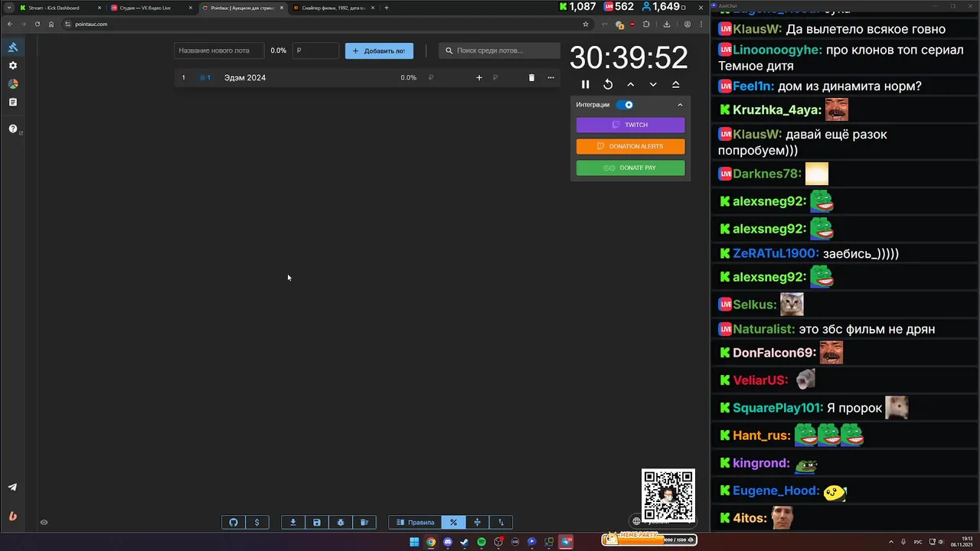The width and height of the screenshot is (980, 551).
Task: Open the history clipboard sidebar icon
Action: [x=13, y=102]
